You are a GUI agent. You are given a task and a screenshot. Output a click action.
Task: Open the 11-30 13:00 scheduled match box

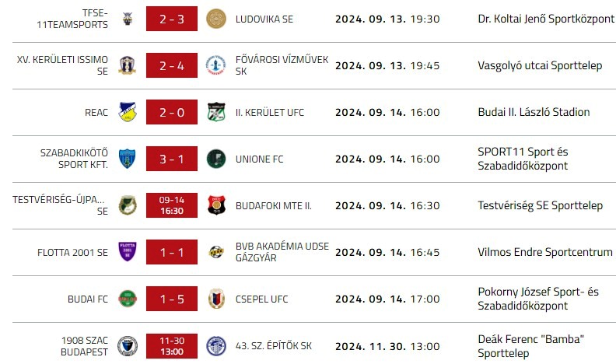pos(172,345)
